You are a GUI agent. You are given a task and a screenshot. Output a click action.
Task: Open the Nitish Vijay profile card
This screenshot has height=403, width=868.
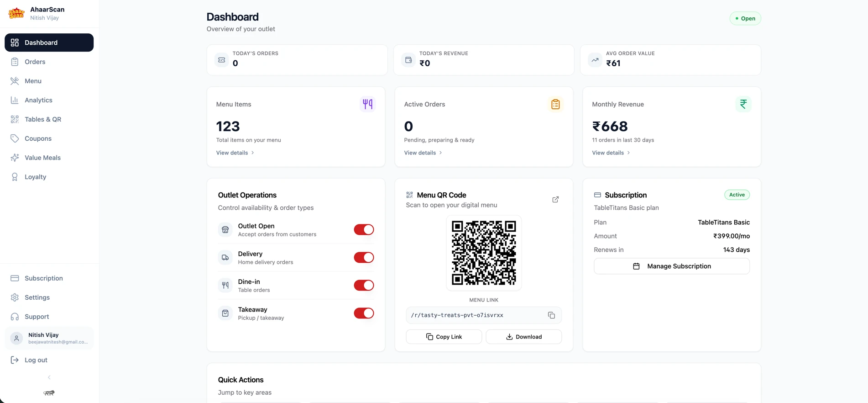point(49,338)
